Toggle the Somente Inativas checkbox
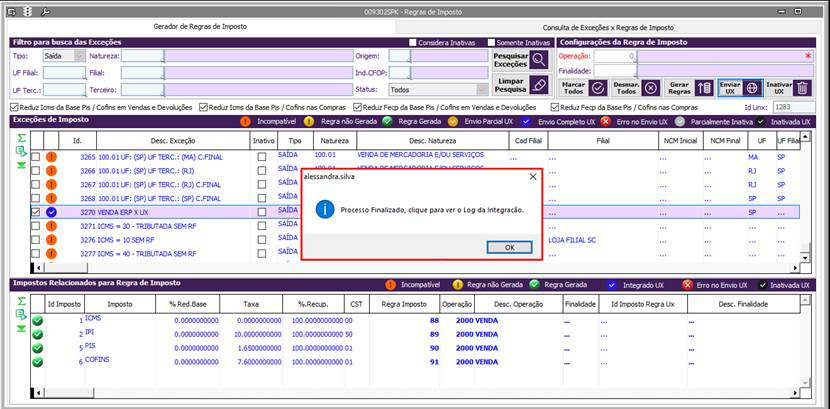 tap(491, 42)
